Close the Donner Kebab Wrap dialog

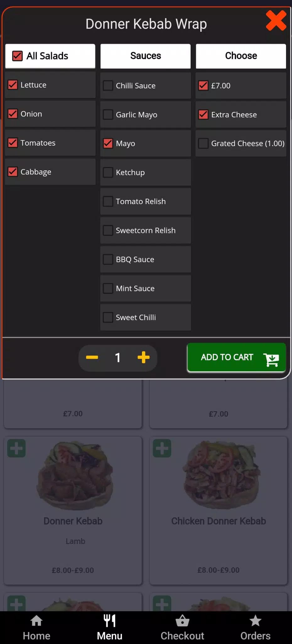(x=276, y=20)
